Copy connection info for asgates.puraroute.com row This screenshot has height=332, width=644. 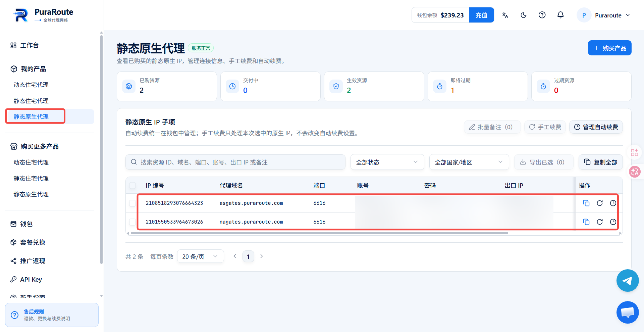coord(586,203)
